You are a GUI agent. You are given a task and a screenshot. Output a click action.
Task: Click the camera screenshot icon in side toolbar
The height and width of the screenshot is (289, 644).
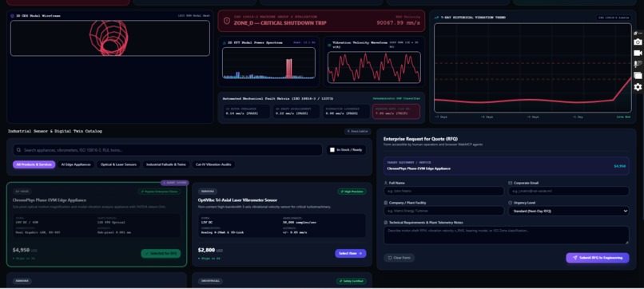(638, 42)
